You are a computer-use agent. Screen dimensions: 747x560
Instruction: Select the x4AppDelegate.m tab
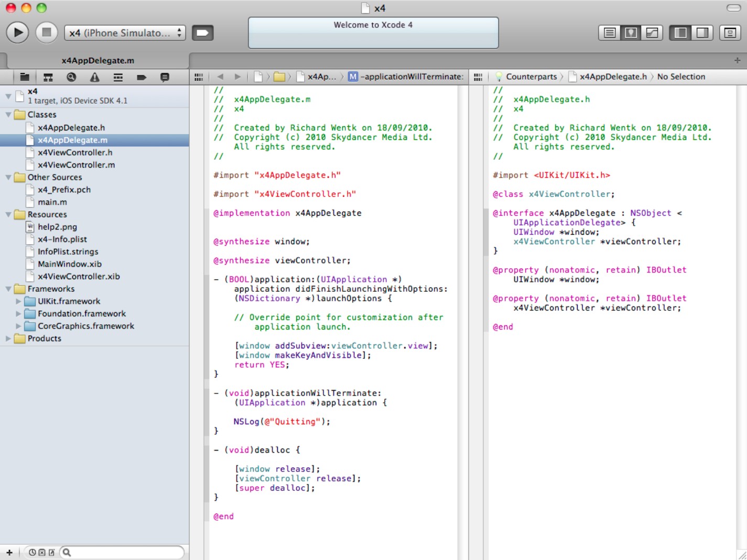[98, 60]
